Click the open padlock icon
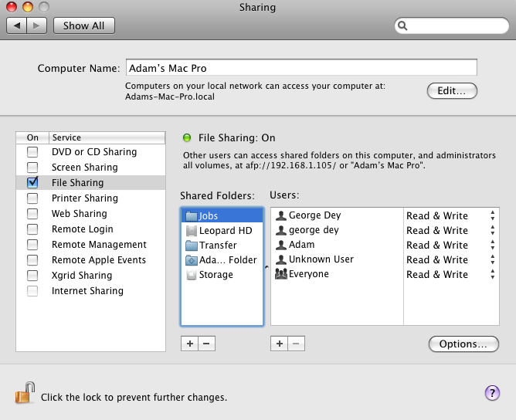 25,393
